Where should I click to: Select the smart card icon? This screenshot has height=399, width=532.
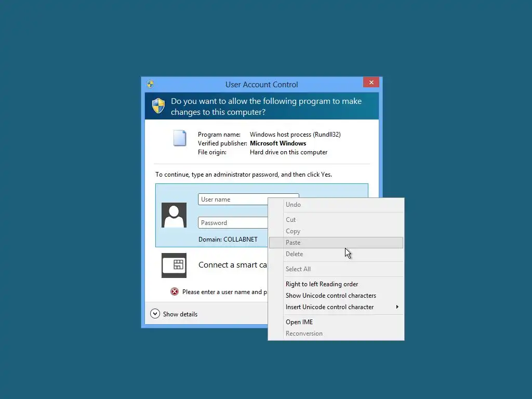(x=174, y=265)
